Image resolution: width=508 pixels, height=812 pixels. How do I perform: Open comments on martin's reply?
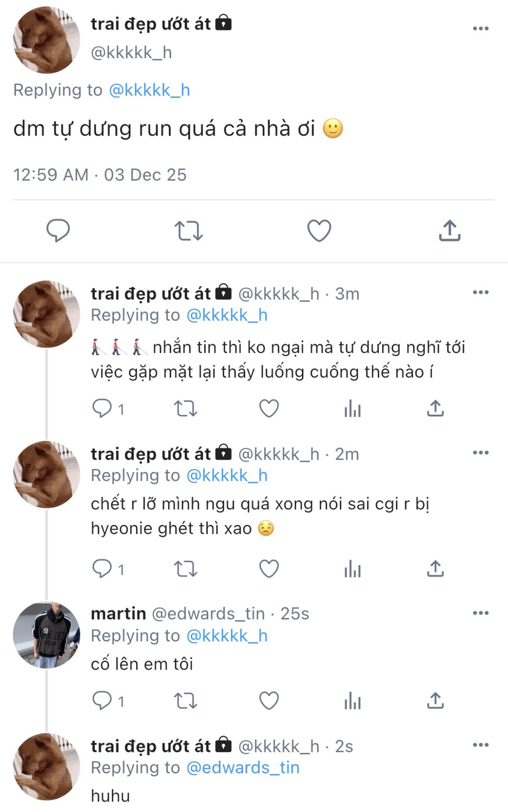point(102,701)
